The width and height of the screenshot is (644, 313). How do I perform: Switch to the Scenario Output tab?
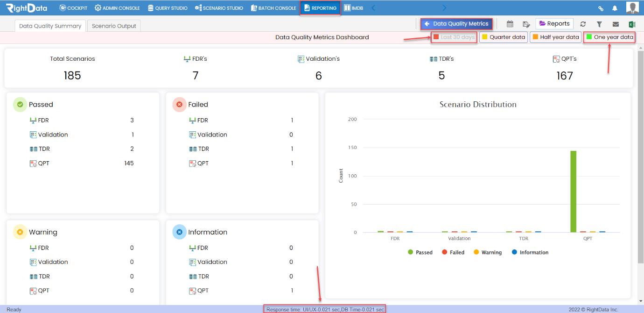click(x=113, y=26)
